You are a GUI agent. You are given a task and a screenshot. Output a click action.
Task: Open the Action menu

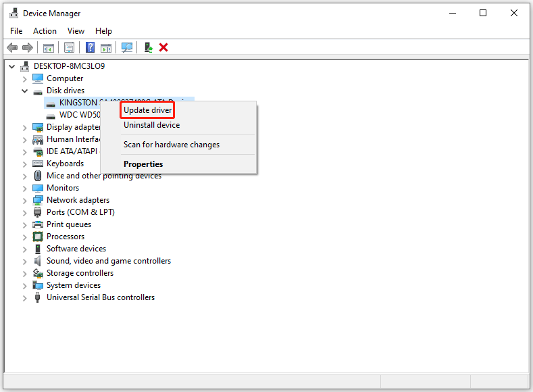[45, 31]
